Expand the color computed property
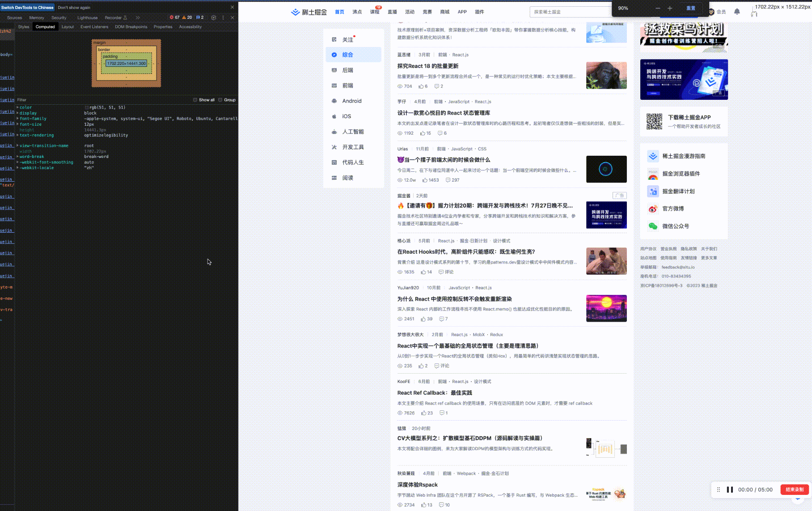Screen dimensions: 812x511 click(17, 107)
